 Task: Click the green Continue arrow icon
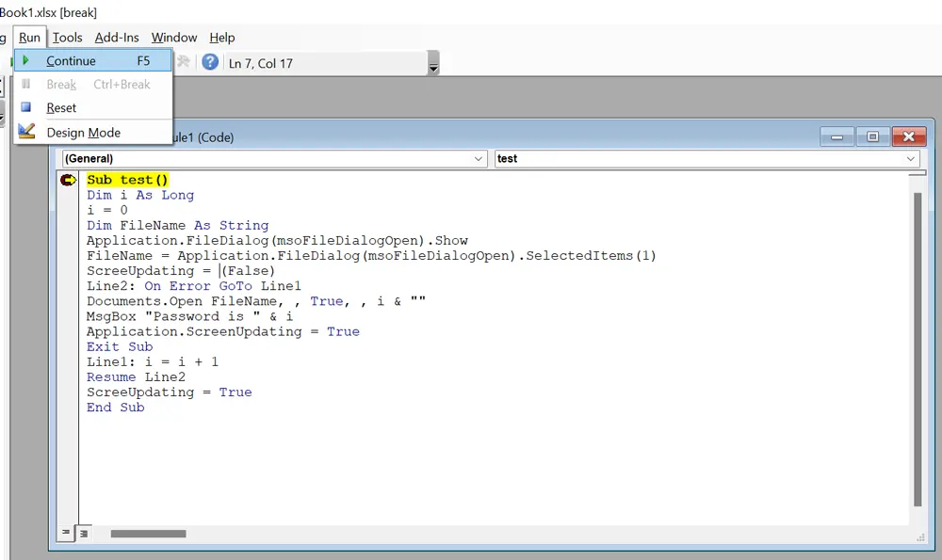pyautogui.click(x=26, y=61)
